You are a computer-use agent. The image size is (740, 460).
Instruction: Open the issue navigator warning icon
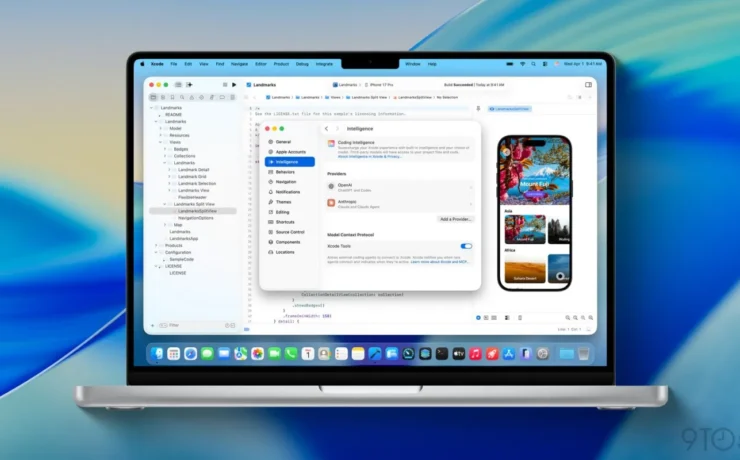tap(192, 97)
